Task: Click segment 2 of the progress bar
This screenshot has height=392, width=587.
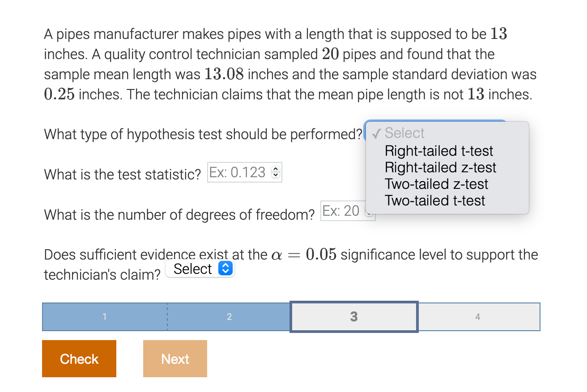Action: click(x=229, y=317)
